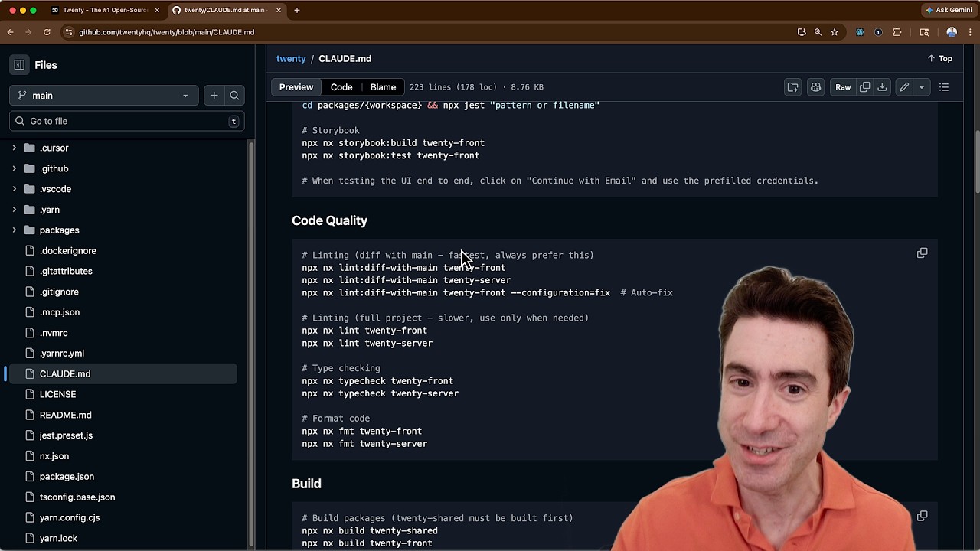Open the Extensions puzzle menu
This screenshot has width=980, height=551.
pos(897,32)
